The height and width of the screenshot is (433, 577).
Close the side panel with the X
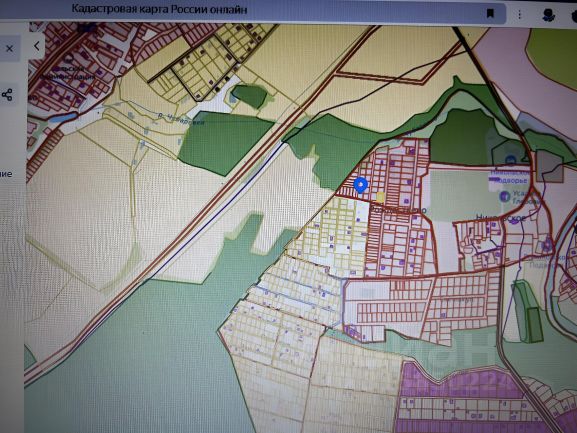10,49
